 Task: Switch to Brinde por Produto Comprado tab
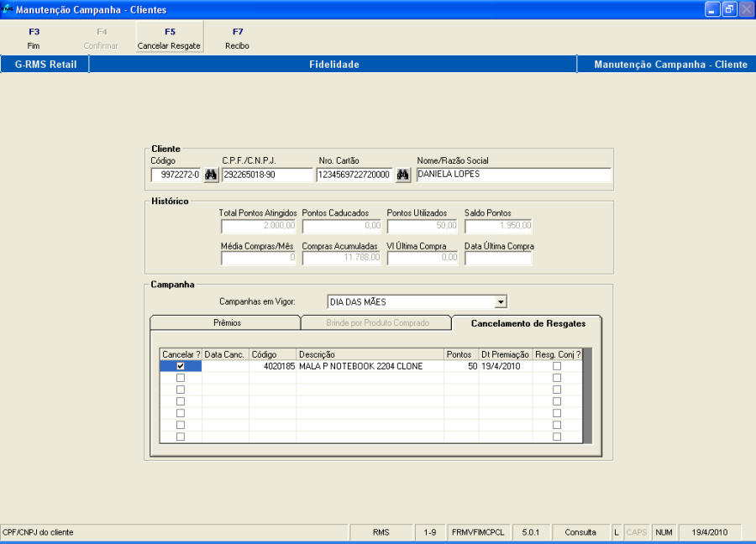[377, 323]
